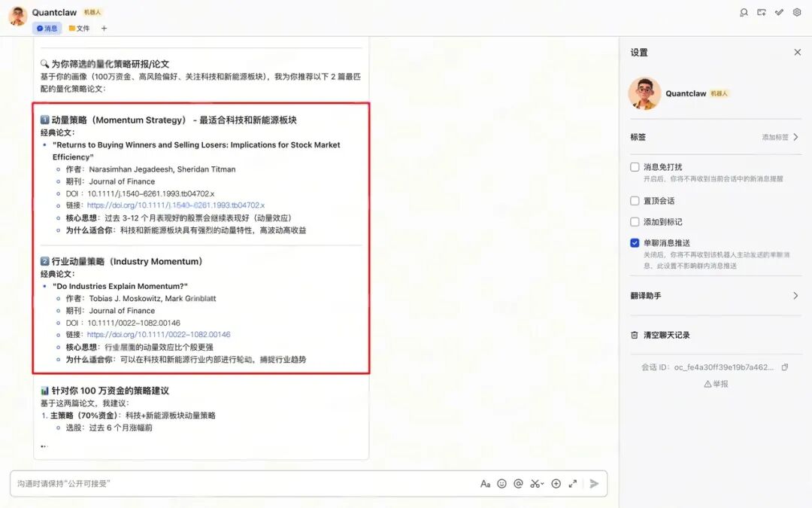
Task: Click the 设置 panel title
Action: click(639, 53)
